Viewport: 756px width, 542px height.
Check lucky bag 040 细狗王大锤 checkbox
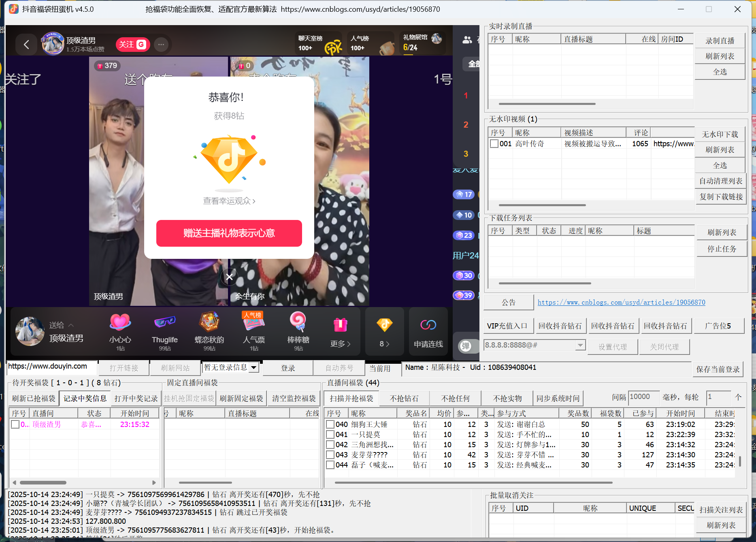coord(330,424)
